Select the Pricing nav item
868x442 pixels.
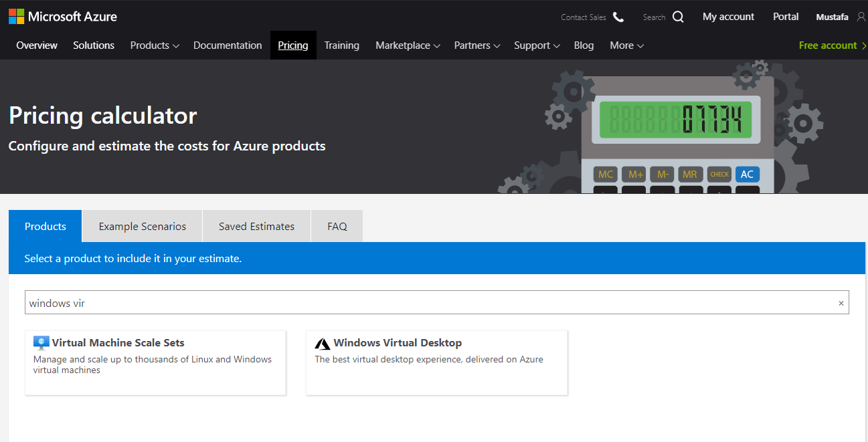[293, 45]
